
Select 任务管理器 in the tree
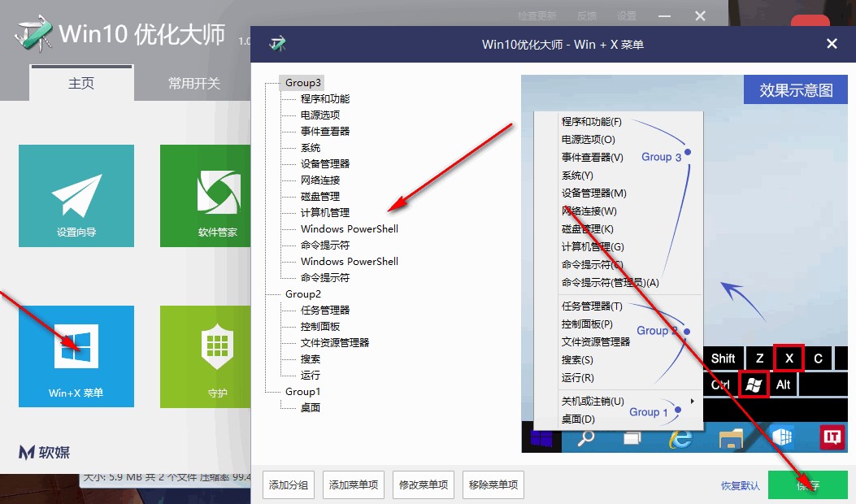coord(325,311)
